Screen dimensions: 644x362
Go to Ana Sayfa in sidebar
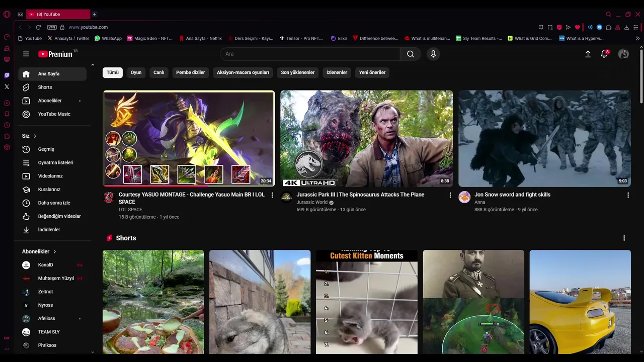52,74
